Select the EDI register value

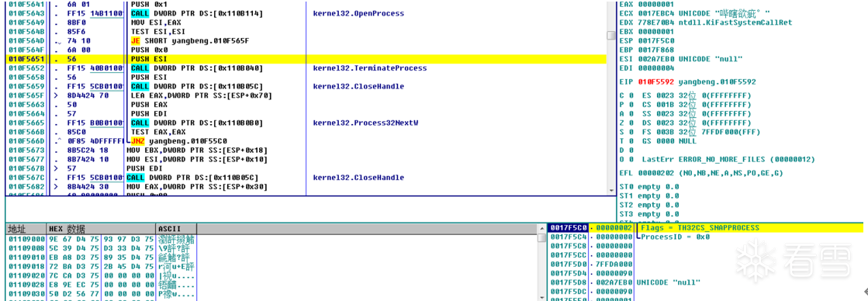pyautogui.click(x=655, y=67)
